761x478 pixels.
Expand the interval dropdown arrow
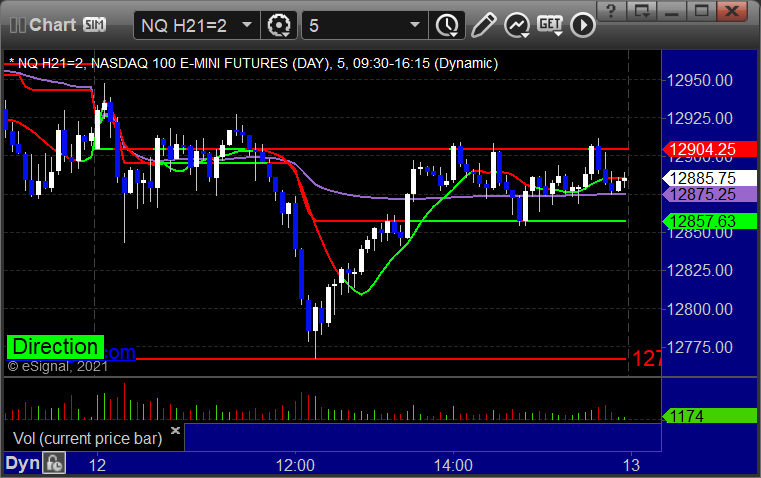pos(415,24)
